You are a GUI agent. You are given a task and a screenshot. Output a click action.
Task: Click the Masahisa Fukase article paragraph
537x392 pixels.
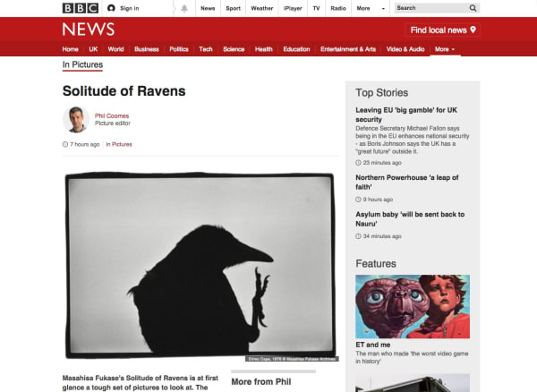click(141, 383)
